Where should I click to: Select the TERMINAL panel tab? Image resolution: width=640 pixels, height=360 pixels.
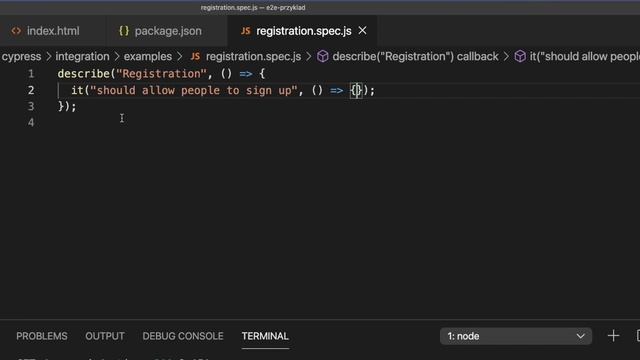265,336
